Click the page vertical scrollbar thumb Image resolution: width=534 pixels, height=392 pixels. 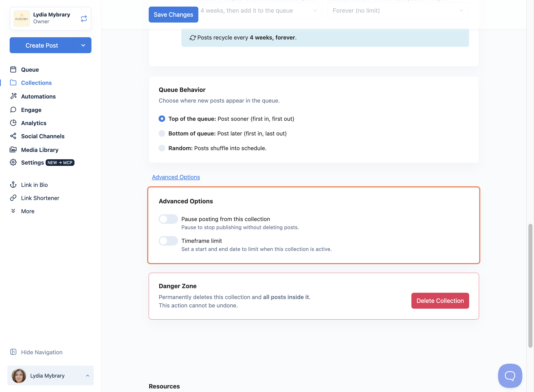pos(530,286)
